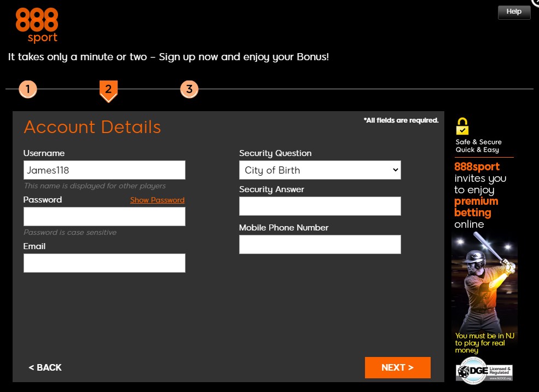Go to registration step 1 marker

click(x=28, y=89)
